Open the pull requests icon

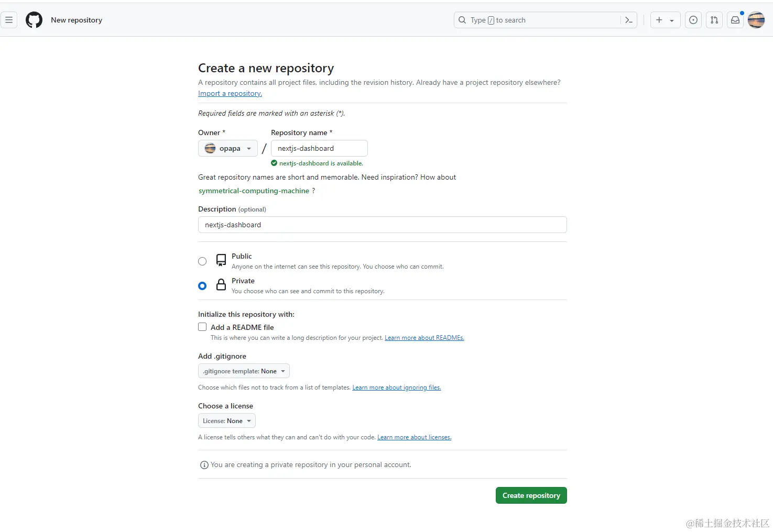coord(714,20)
